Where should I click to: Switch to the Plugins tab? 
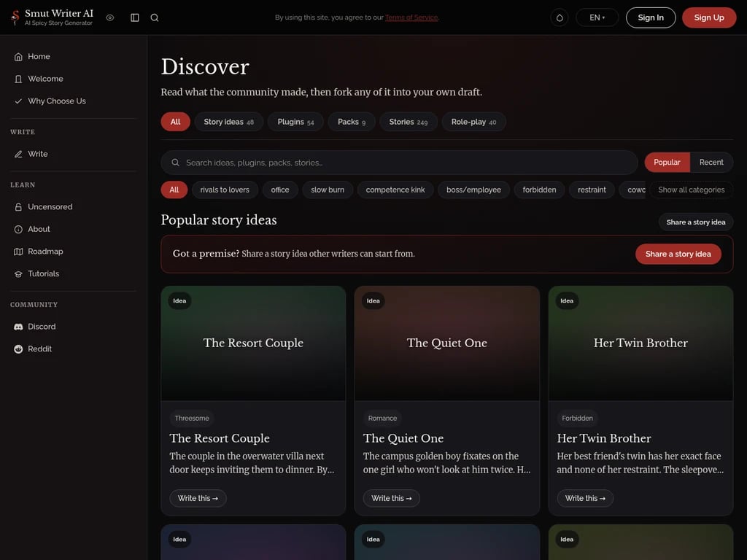295,122
